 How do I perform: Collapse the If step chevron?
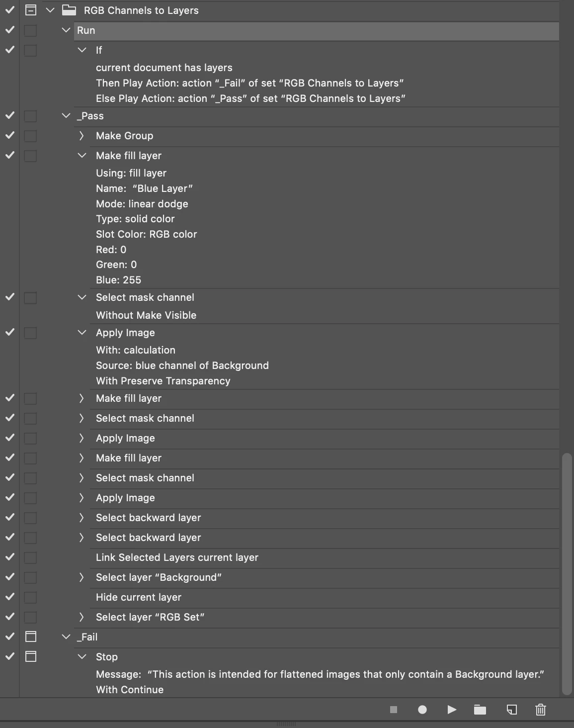coord(82,50)
